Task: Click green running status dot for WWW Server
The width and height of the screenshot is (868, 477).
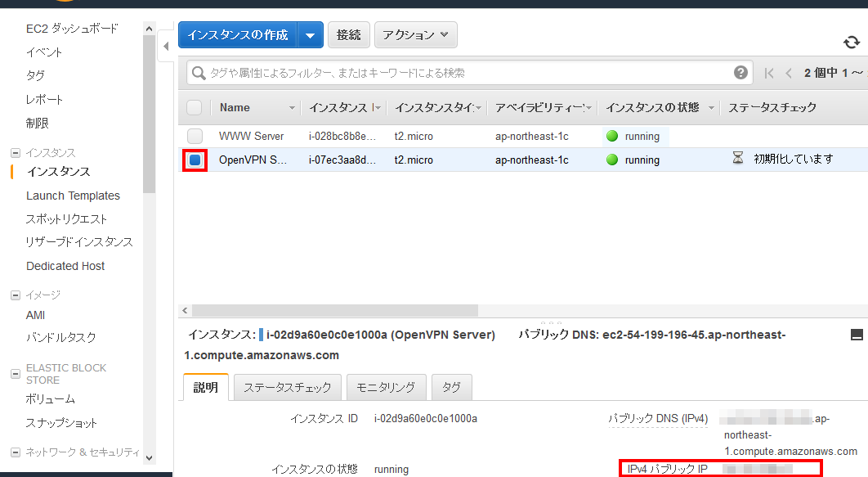Action: pyautogui.click(x=611, y=137)
